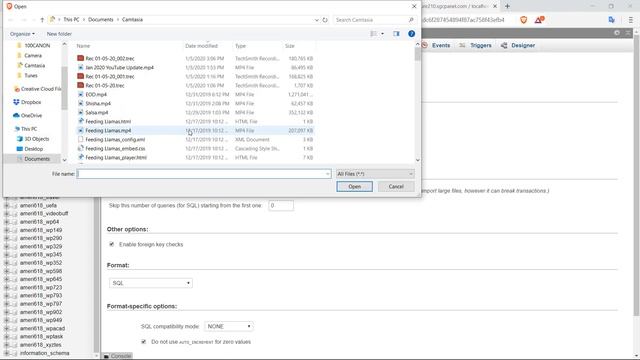Click the Open button in dialog
This screenshot has width=640, height=360.
354,187
